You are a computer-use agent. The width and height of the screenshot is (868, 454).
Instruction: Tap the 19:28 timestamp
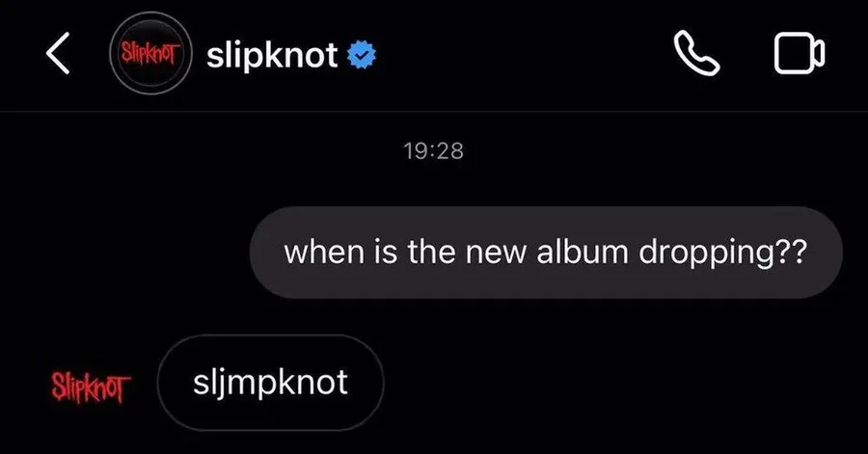(x=433, y=151)
